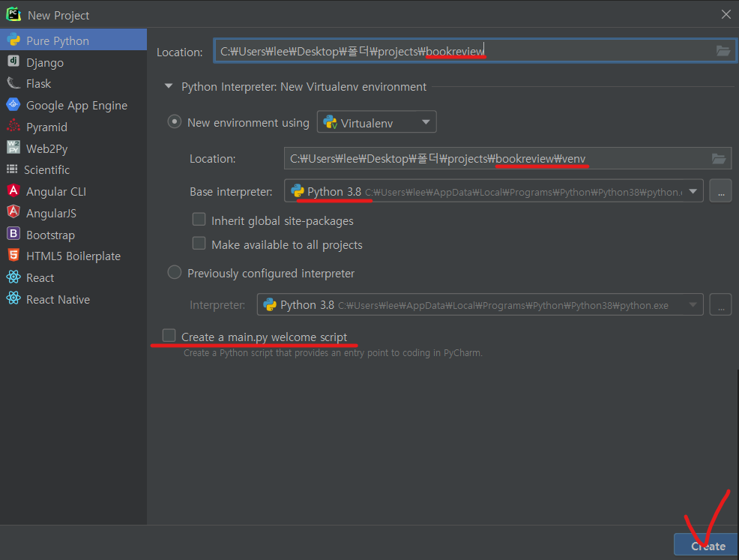
Task: Choose Bootstrap project type
Action: pyautogui.click(x=73, y=235)
